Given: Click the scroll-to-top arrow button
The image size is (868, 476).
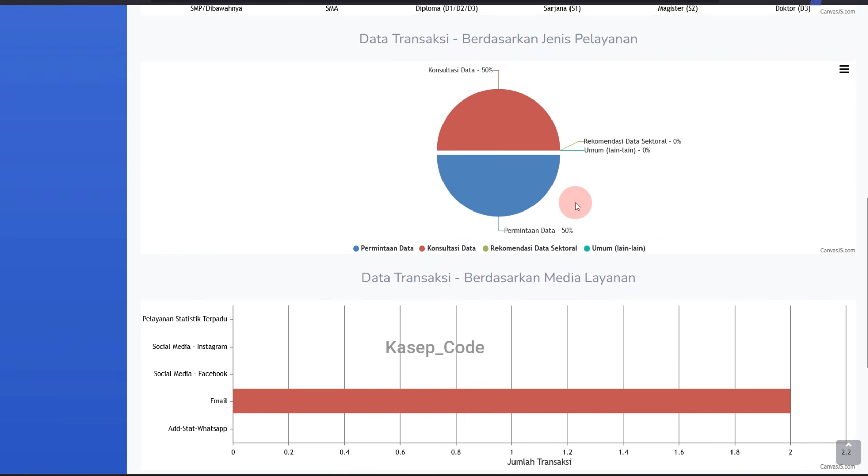Looking at the screenshot, I should [848, 452].
